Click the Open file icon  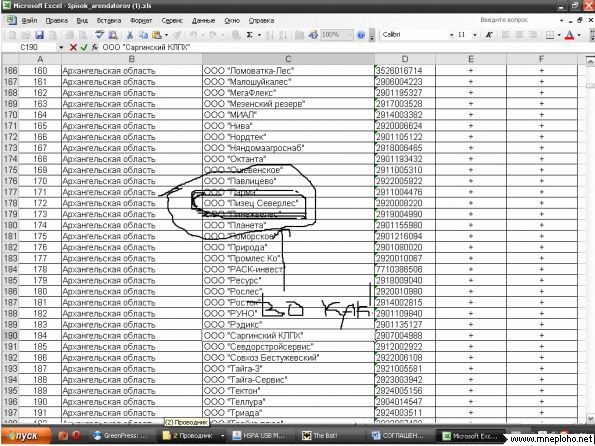pos(26,35)
